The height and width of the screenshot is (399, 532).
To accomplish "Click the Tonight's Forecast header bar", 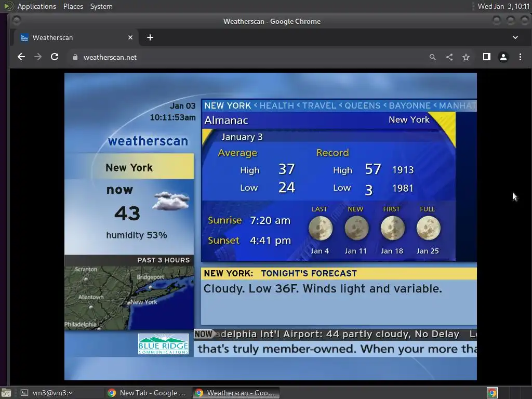I will tap(339, 273).
